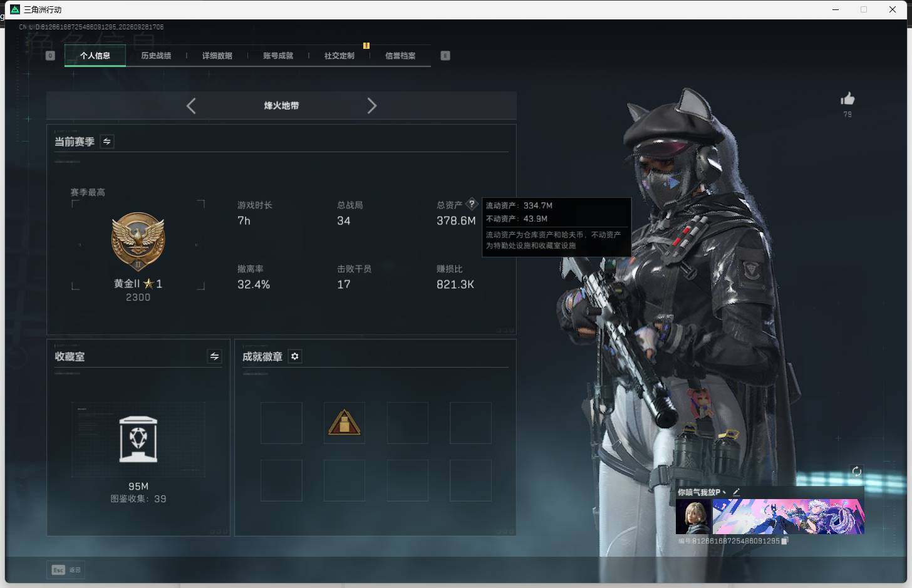Click the 黄金II rank emblem
This screenshot has height=588, width=912.
click(x=138, y=241)
